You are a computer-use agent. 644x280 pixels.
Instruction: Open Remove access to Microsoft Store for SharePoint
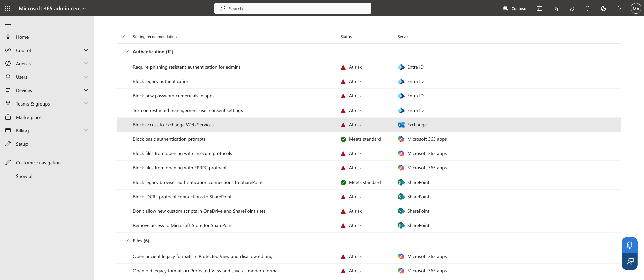pyautogui.click(x=183, y=225)
